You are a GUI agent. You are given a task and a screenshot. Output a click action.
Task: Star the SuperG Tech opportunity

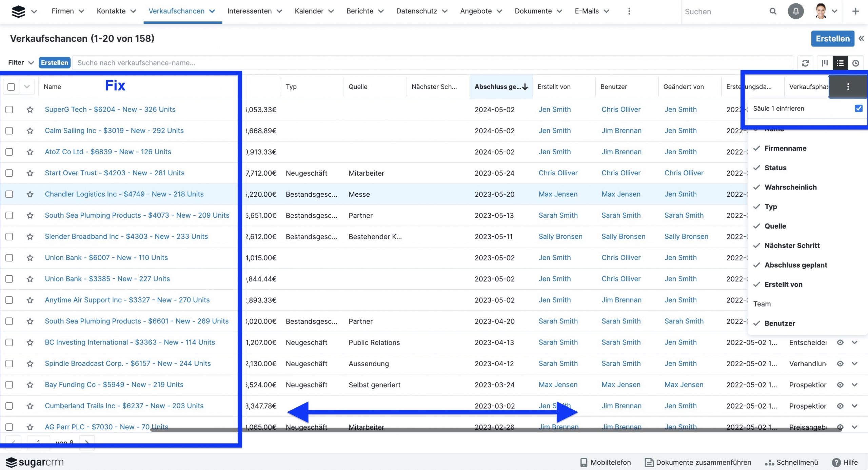click(x=30, y=110)
